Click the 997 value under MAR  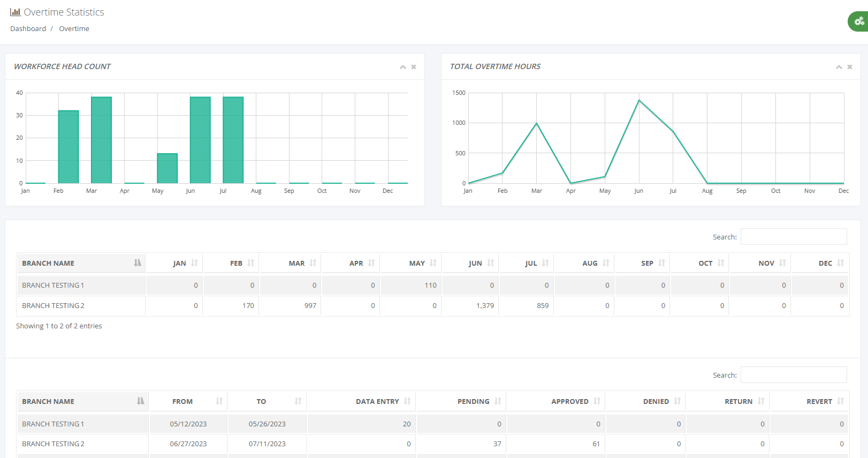pyautogui.click(x=310, y=306)
